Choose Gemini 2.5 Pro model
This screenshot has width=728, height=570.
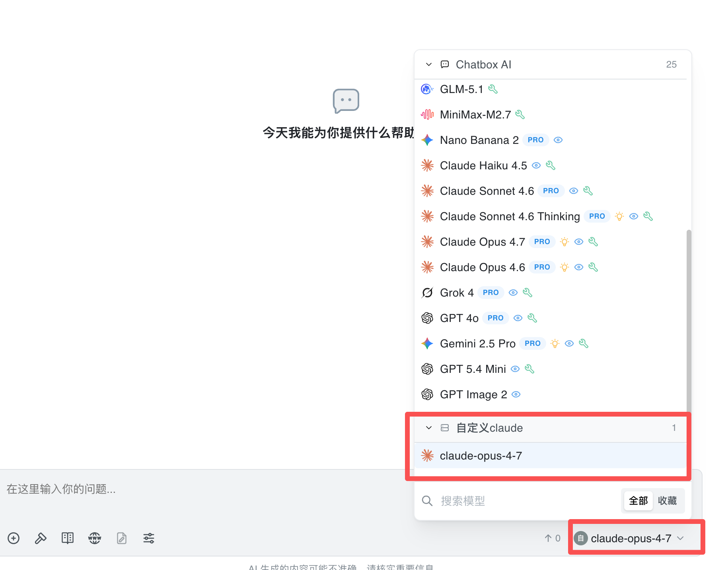click(x=551, y=343)
